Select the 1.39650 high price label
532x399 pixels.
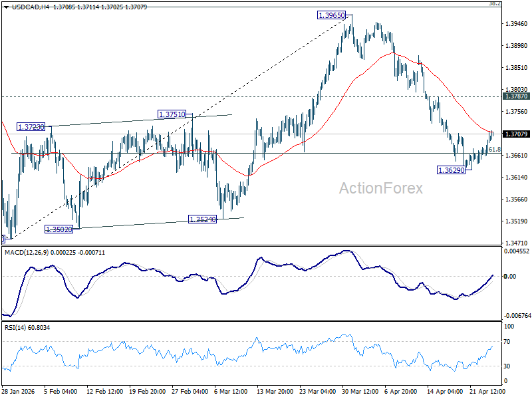pos(331,15)
